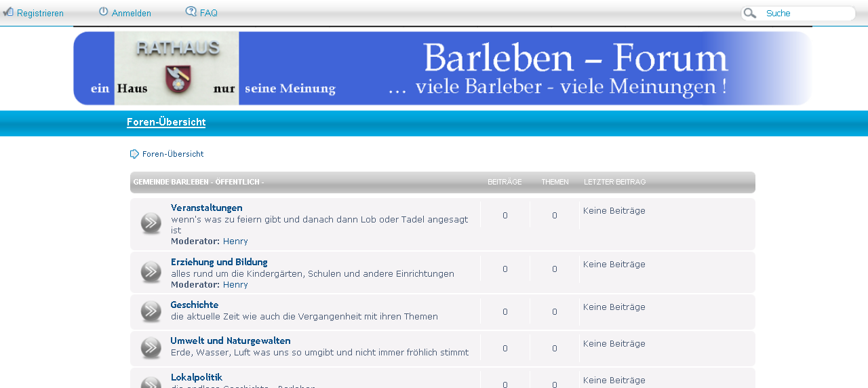Open the FAQ page link
Image resolution: width=868 pixels, height=388 pixels.
[209, 13]
